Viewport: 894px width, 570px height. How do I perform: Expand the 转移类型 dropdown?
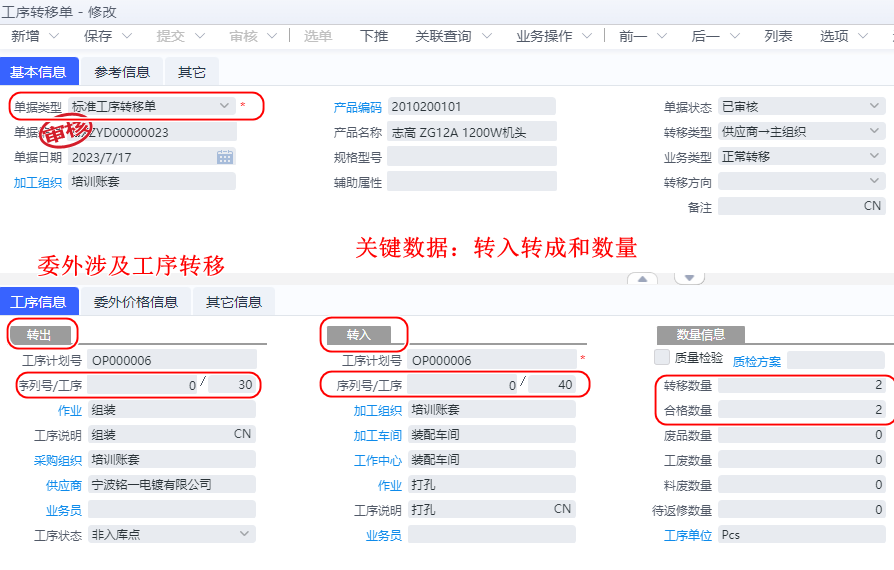pos(875,131)
